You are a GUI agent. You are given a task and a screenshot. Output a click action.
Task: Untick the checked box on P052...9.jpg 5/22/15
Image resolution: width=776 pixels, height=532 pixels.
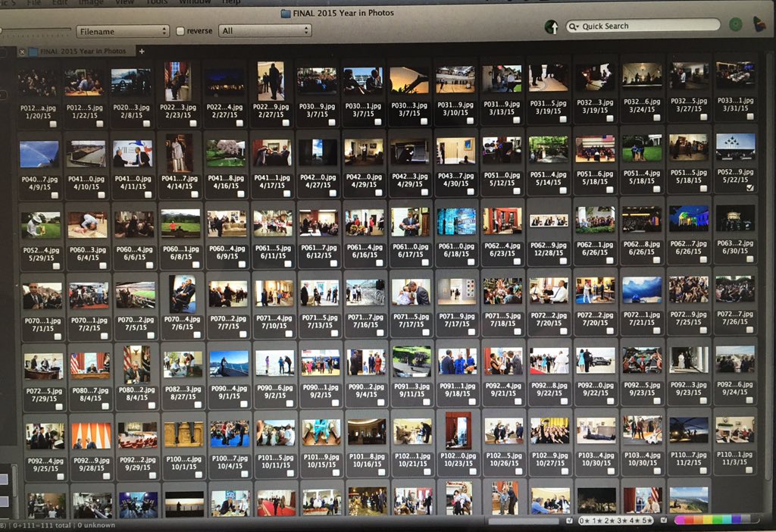click(x=750, y=187)
